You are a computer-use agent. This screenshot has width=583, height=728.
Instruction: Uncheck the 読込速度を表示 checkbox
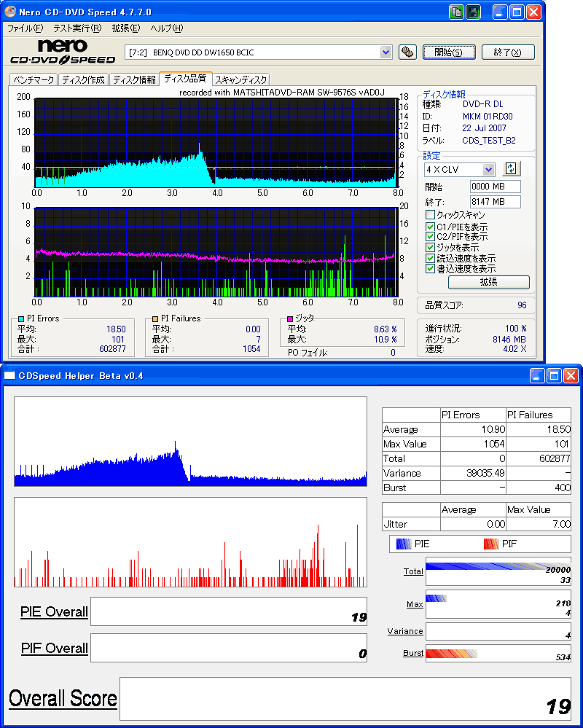(430, 258)
